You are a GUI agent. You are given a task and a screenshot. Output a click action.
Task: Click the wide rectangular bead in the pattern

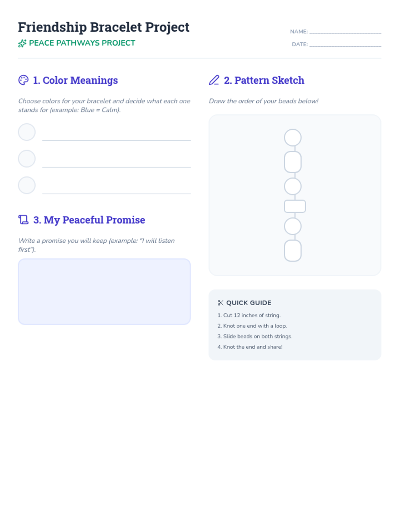click(295, 206)
